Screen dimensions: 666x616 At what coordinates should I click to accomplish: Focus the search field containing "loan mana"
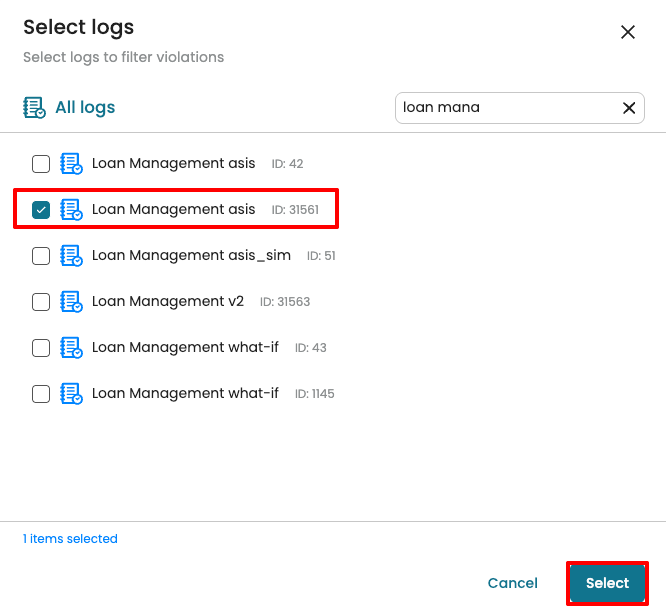click(x=505, y=108)
